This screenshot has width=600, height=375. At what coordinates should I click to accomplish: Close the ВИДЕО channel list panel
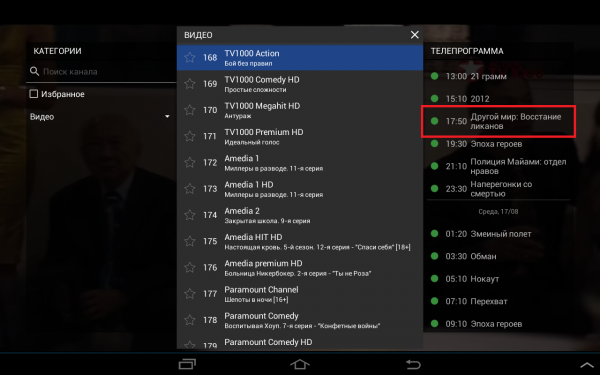414,35
